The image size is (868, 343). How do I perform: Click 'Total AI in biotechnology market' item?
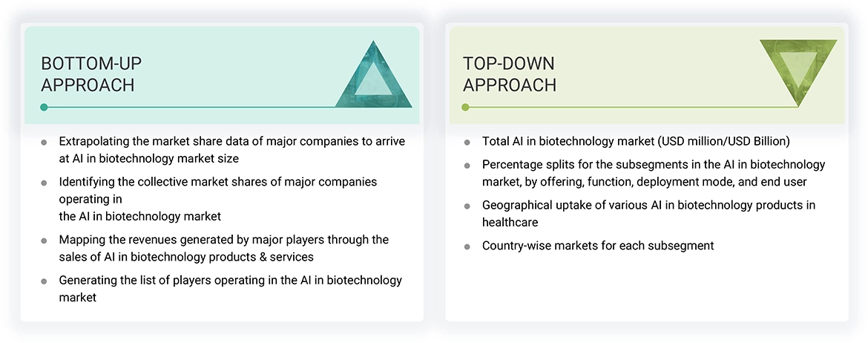coord(636,141)
